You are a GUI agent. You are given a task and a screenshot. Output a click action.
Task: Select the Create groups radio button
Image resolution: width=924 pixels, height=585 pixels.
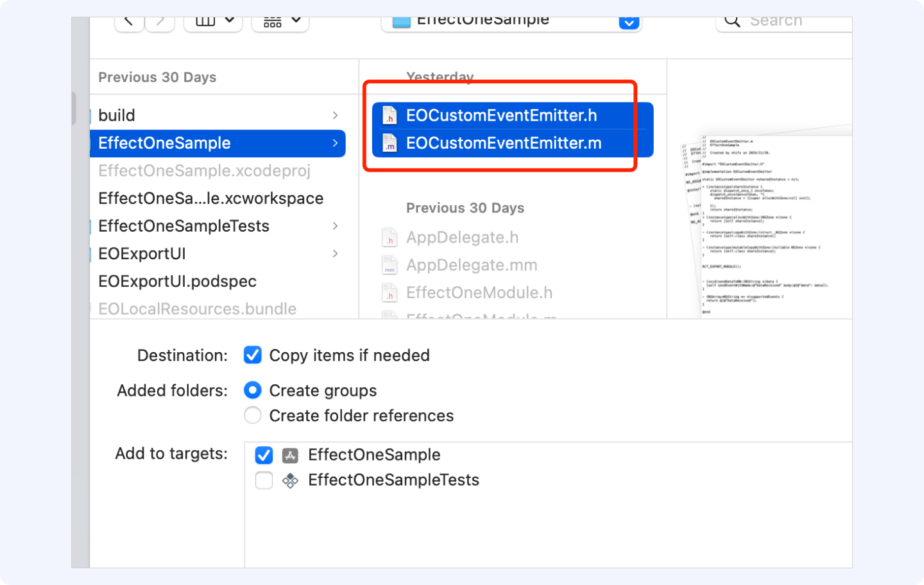[x=253, y=390]
